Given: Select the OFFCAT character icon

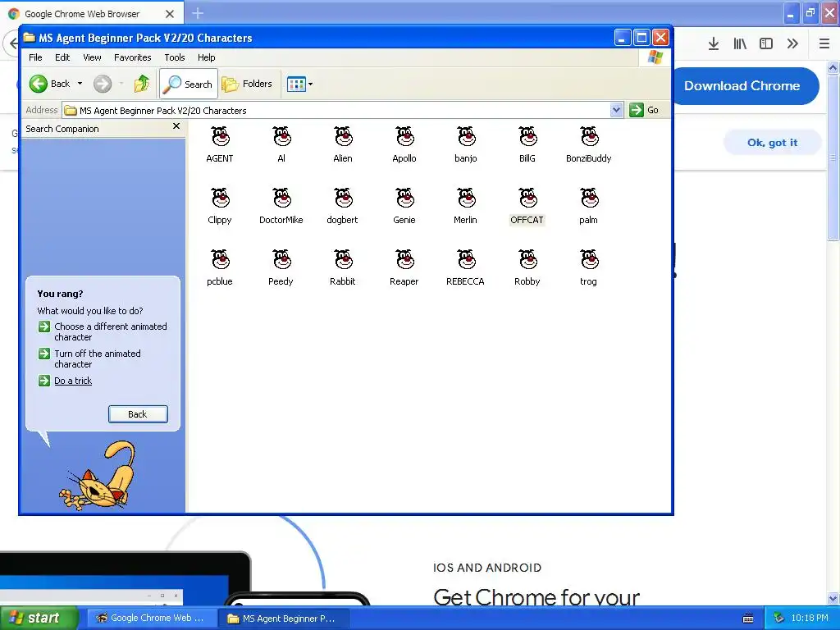Looking at the screenshot, I should [527, 199].
